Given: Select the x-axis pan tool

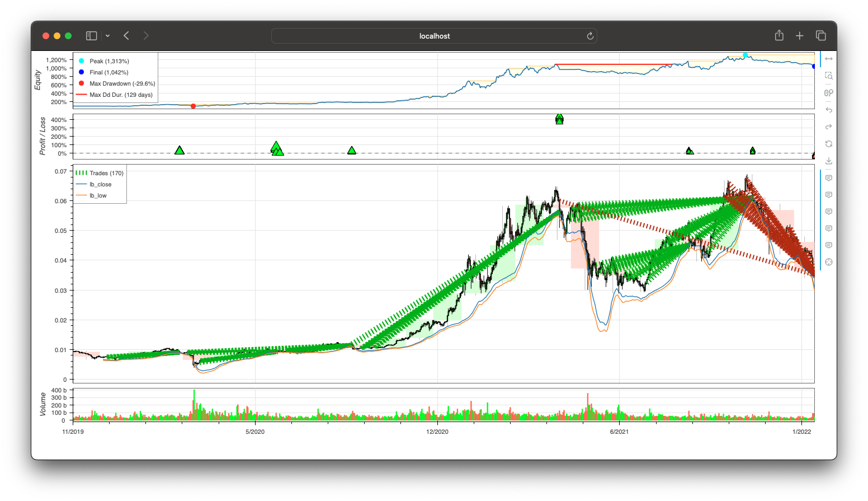Looking at the screenshot, I should tap(829, 59).
